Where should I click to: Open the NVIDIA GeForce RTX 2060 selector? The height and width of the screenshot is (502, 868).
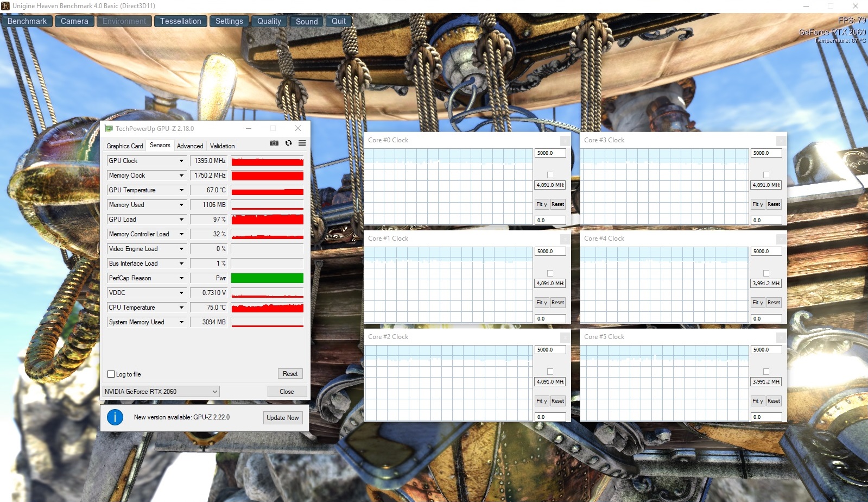(161, 392)
